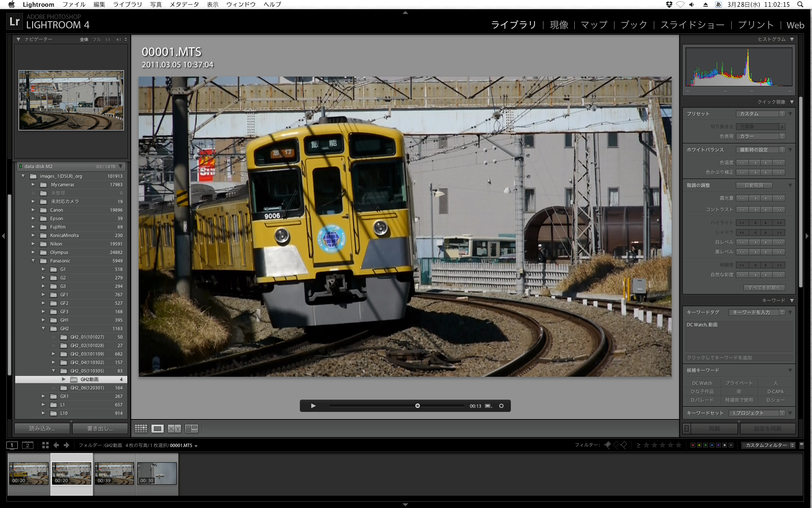Click the 読み込み... button
The image size is (812, 508).
point(42,428)
